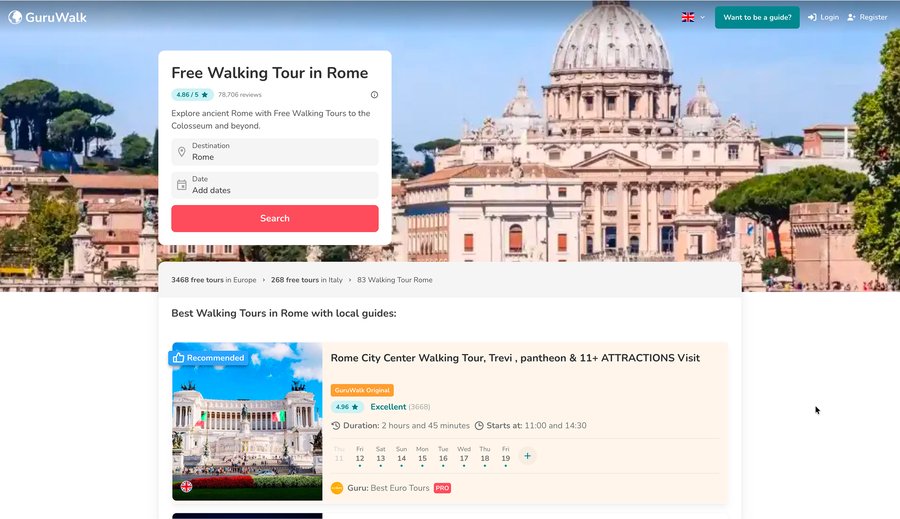Click the calendar icon in Date field
This screenshot has width=900, height=519.
pos(181,185)
